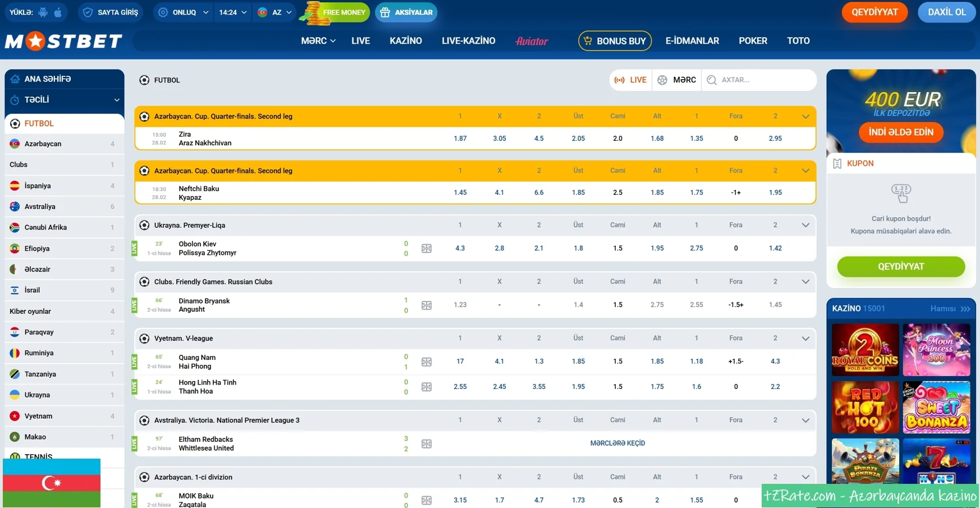Screen dimensions: 980x508
Task: Click the FREE MONEY button
Action: [x=336, y=12]
